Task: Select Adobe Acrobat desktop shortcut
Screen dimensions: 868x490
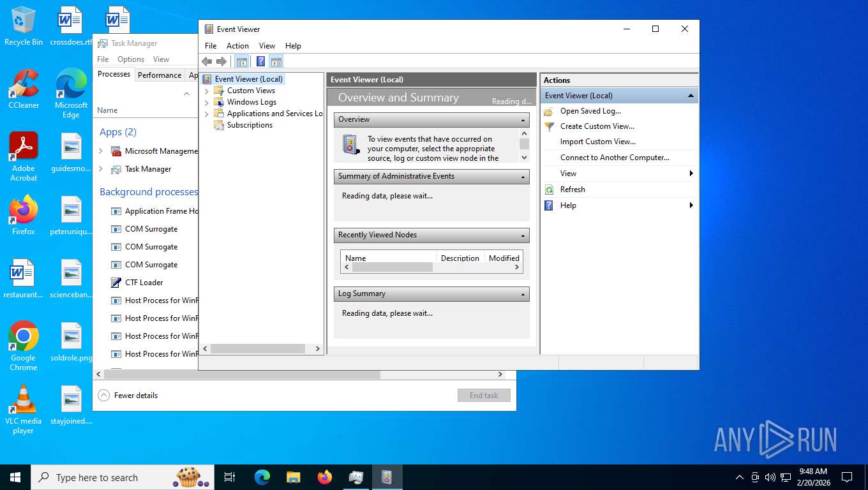Action: 24,157
